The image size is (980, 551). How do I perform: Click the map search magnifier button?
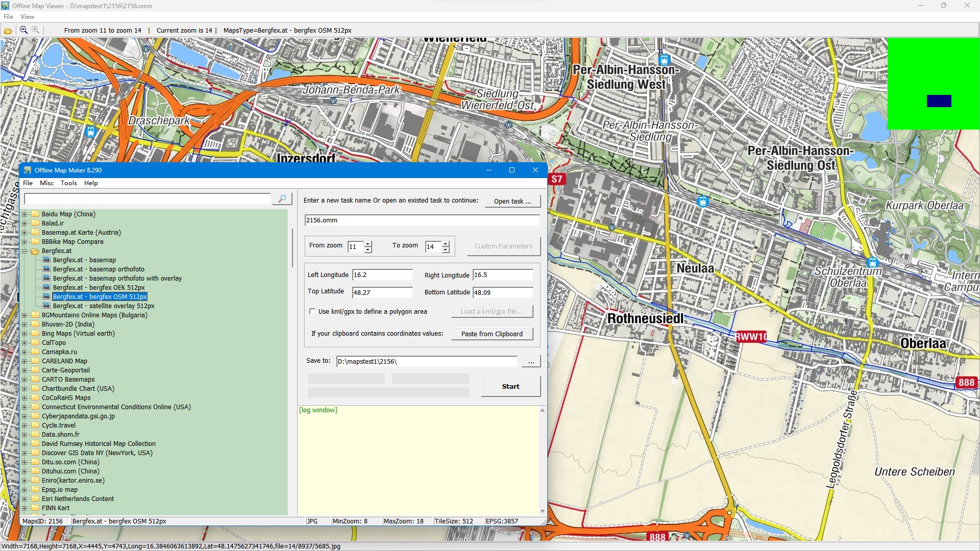point(282,198)
